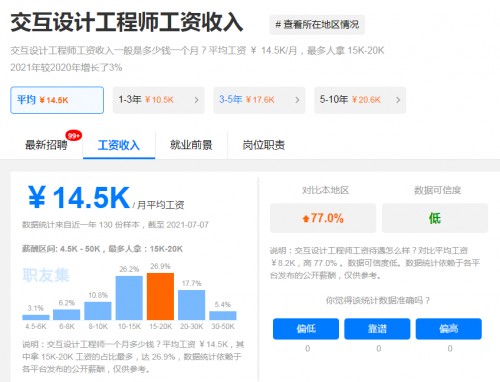Click the chevron on the 1-3年 card
Viewport: 500px width, 382px height.
(x=196, y=100)
